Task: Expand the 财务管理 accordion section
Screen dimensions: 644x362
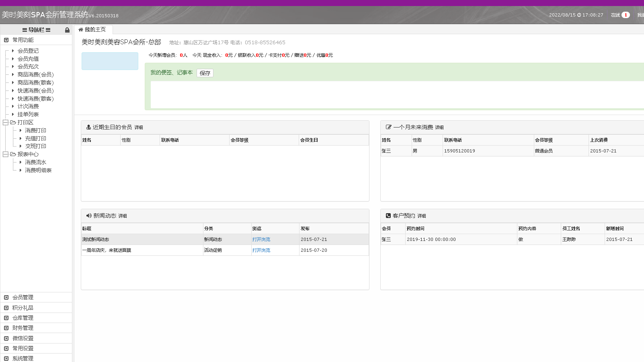Action: (23, 328)
